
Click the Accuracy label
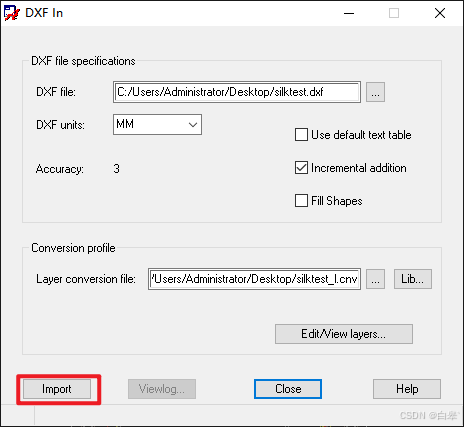60,169
